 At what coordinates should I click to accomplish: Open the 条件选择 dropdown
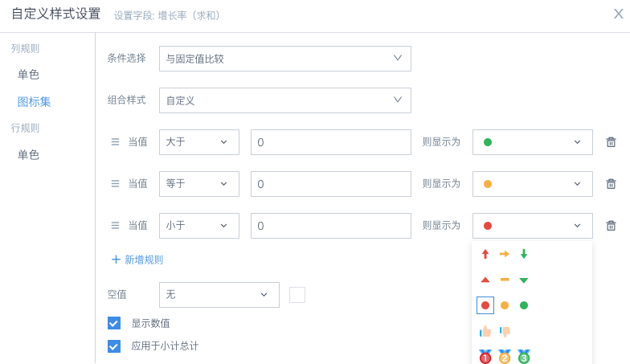[x=285, y=59]
